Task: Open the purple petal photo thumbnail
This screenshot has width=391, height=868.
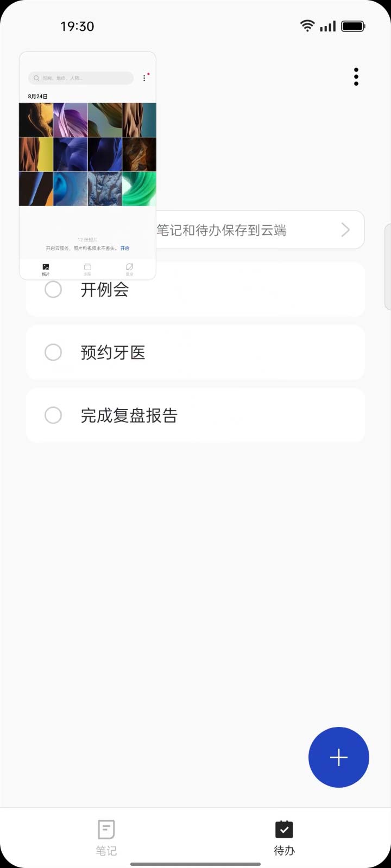Action: [71, 120]
